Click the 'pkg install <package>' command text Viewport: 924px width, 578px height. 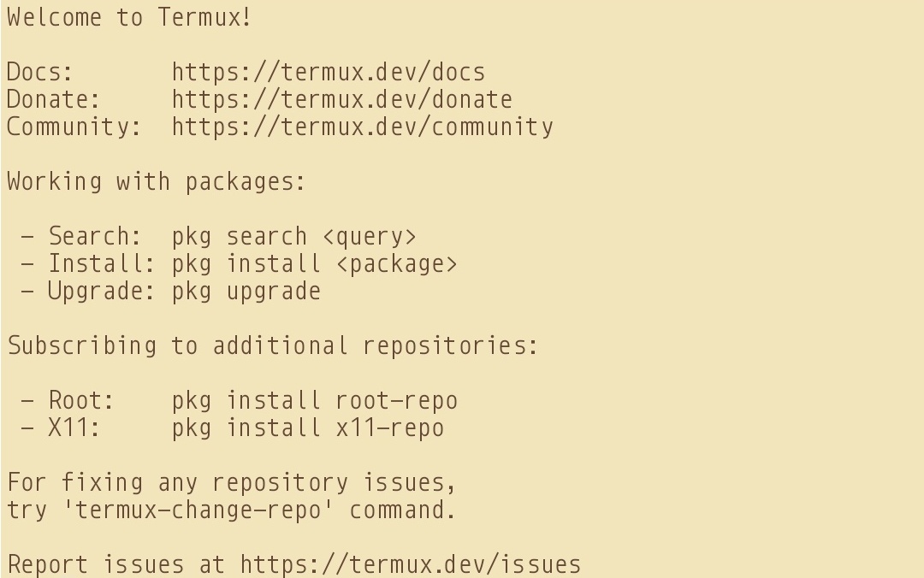[x=314, y=263]
